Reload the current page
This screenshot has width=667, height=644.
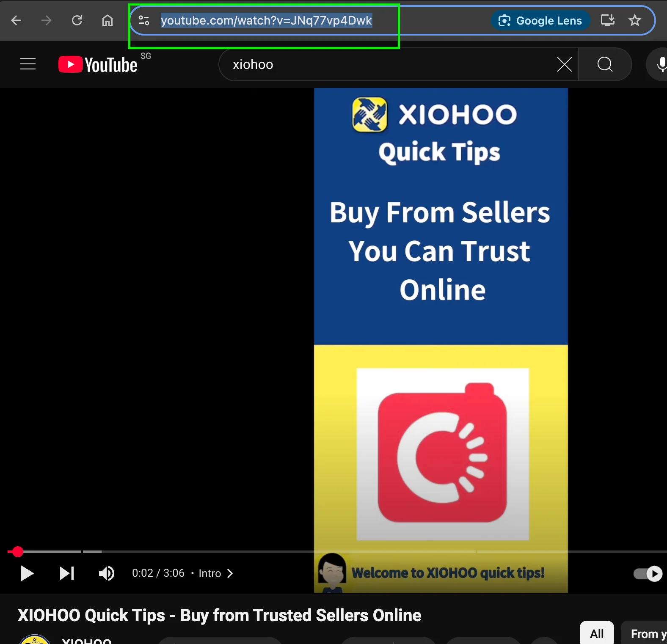coord(77,20)
